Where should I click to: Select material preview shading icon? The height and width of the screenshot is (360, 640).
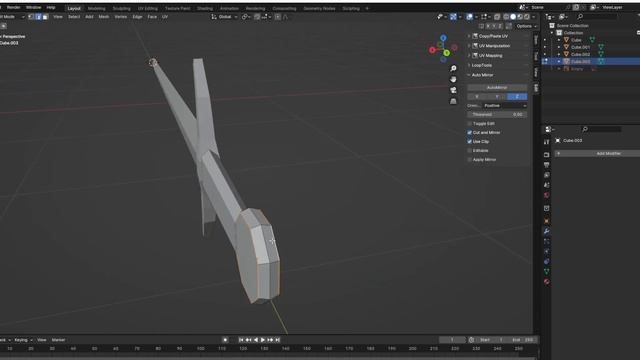520,17
